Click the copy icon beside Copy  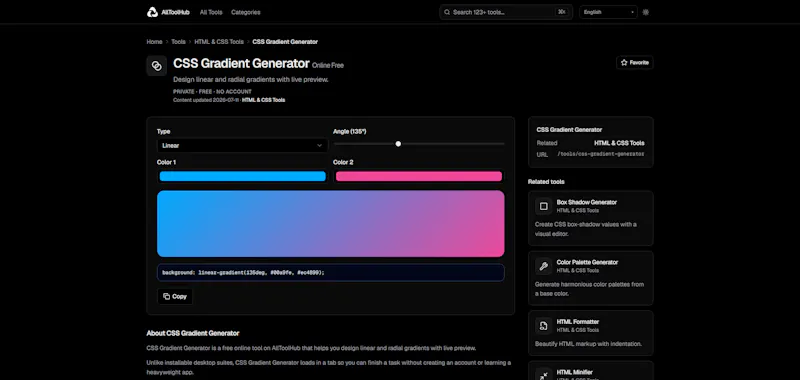tap(166, 296)
